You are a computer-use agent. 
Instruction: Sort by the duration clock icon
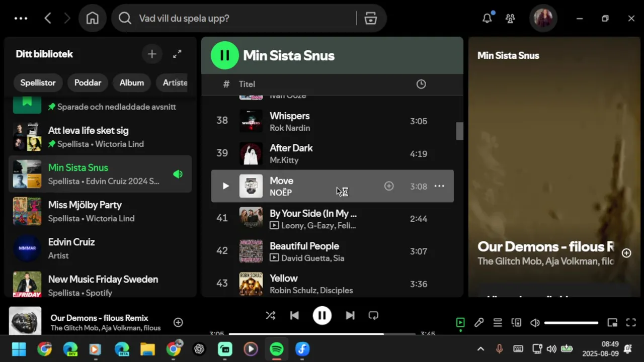click(421, 84)
